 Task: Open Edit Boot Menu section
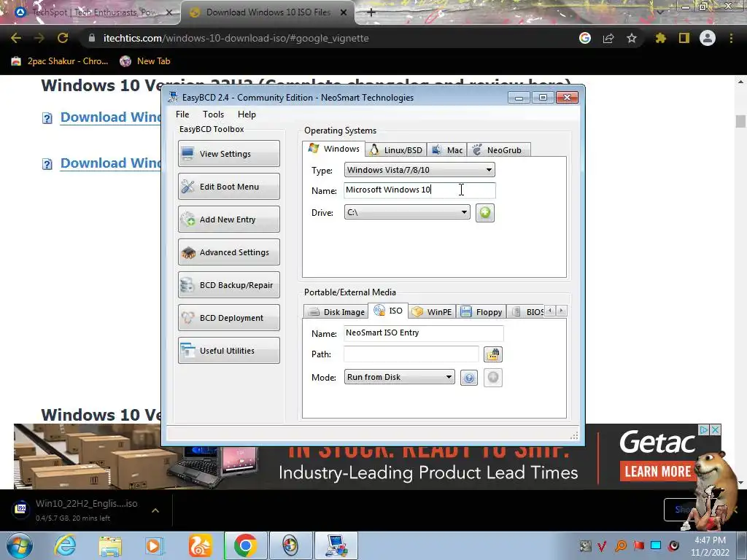[228, 186]
